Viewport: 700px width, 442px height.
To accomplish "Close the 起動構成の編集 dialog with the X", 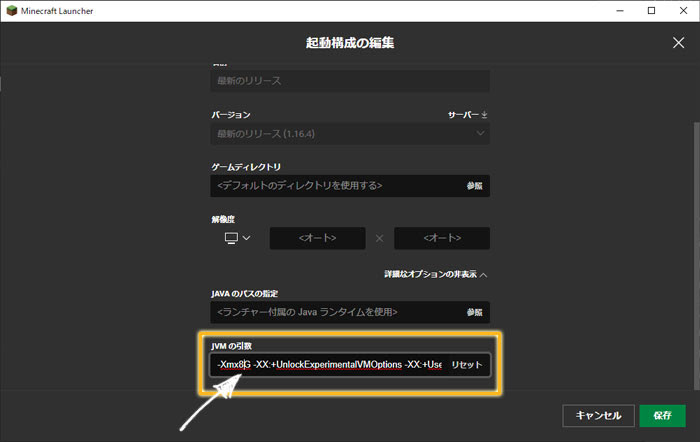I will click(x=678, y=43).
